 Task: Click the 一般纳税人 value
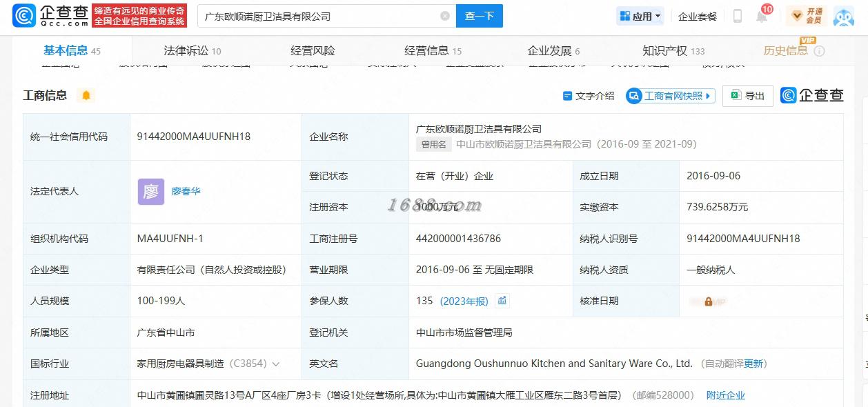pos(711,270)
